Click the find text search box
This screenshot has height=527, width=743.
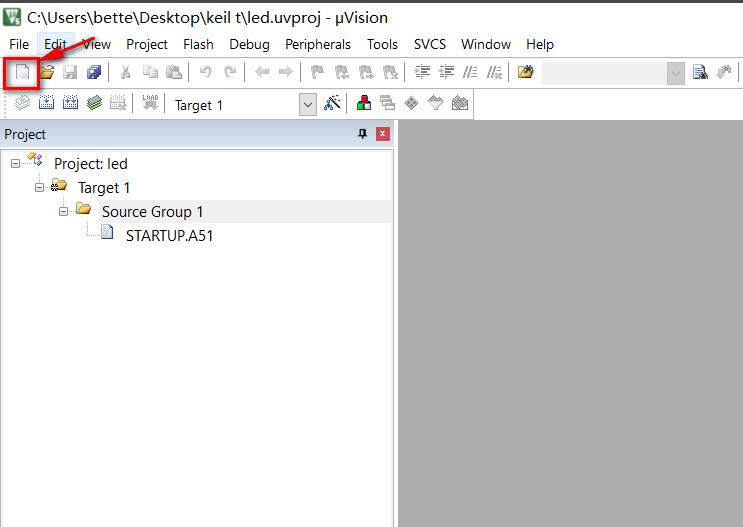click(x=603, y=72)
